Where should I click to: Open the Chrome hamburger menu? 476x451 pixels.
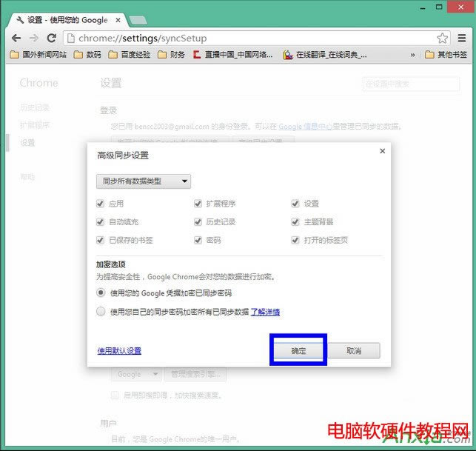(x=462, y=39)
